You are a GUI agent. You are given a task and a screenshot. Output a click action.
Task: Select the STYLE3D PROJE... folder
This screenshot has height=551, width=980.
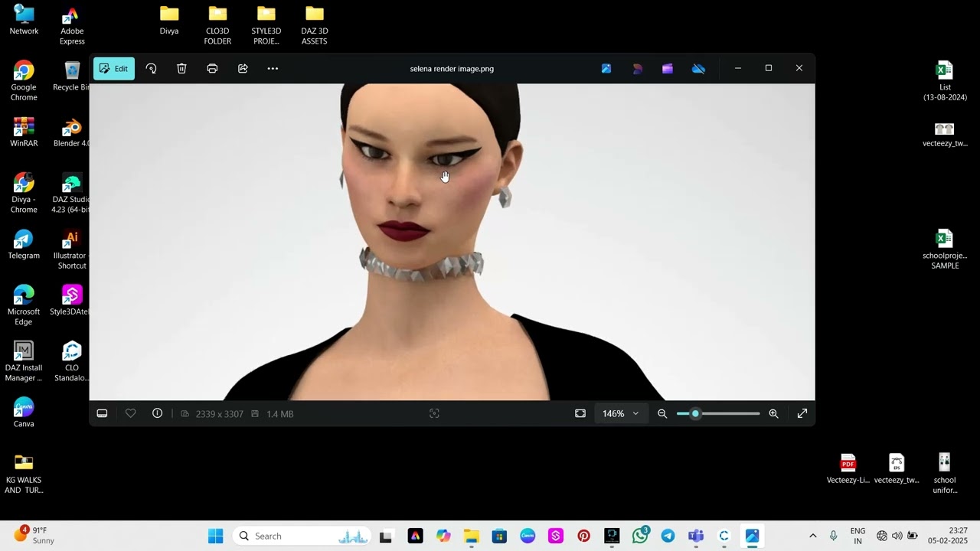click(x=266, y=26)
